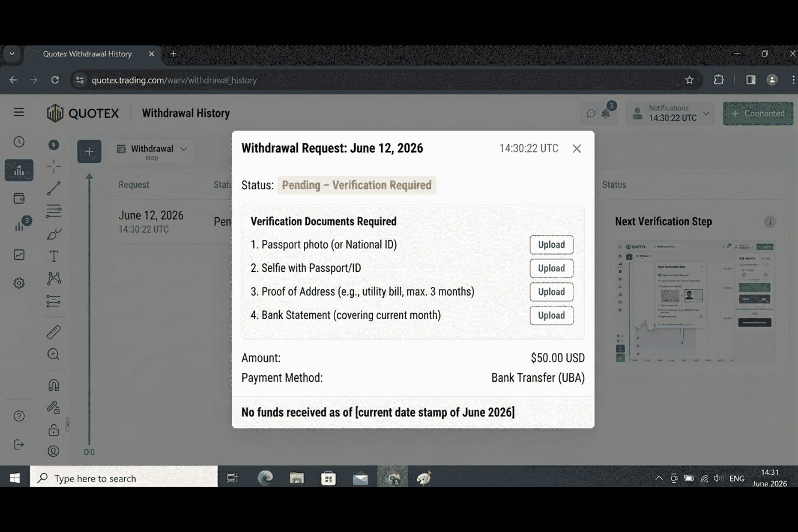This screenshot has height=532, width=798.
Task: Open the line graph analytics sidebar icon
Action: coord(19,255)
